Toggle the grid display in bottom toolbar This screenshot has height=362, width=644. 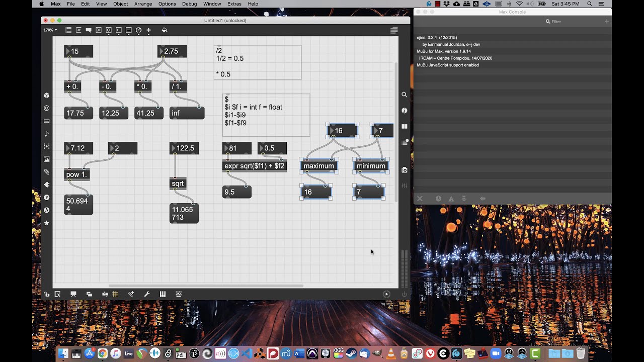(x=115, y=294)
